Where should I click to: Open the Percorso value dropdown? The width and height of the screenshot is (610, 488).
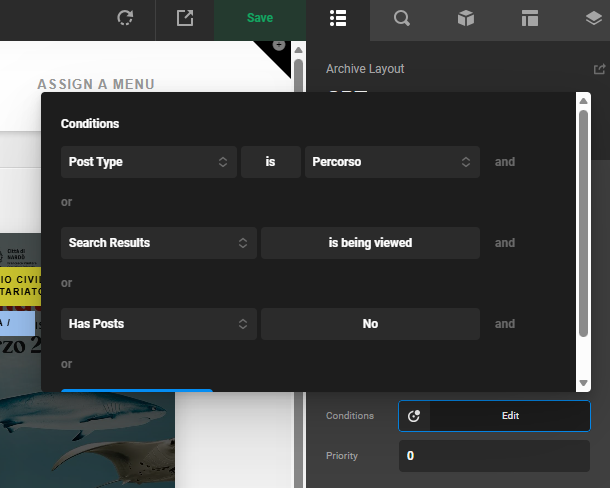click(392, 162)
